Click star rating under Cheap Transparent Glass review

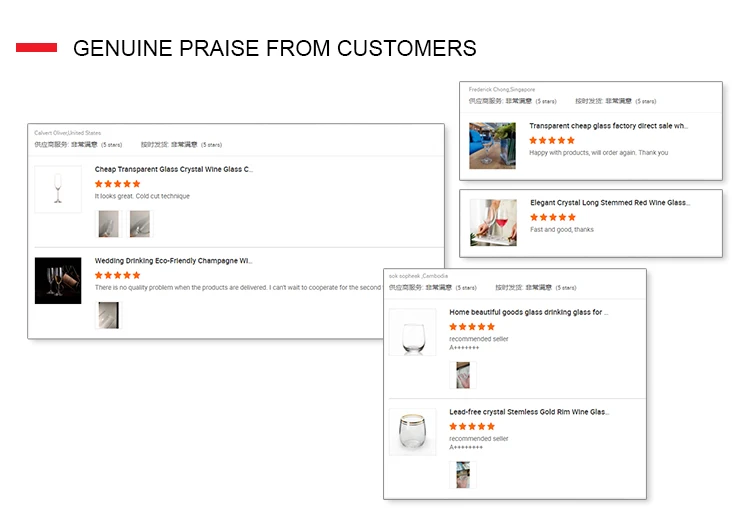tap(117, 184)
